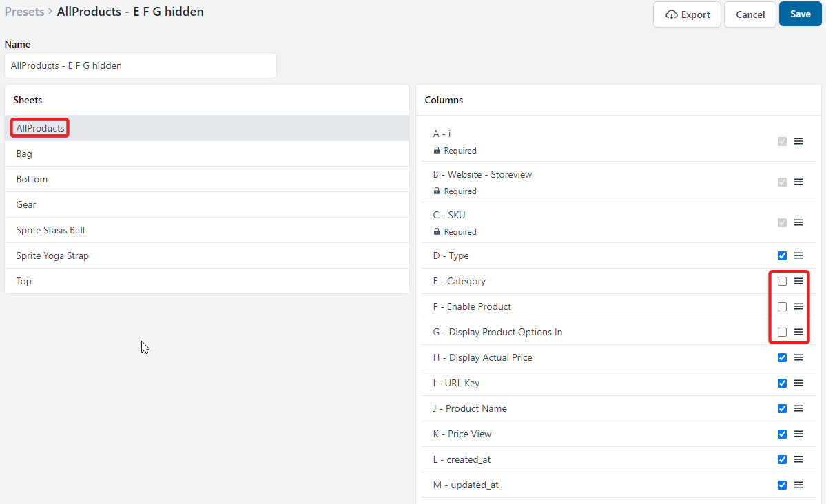Select the Bag sheet

pos(207,154)
